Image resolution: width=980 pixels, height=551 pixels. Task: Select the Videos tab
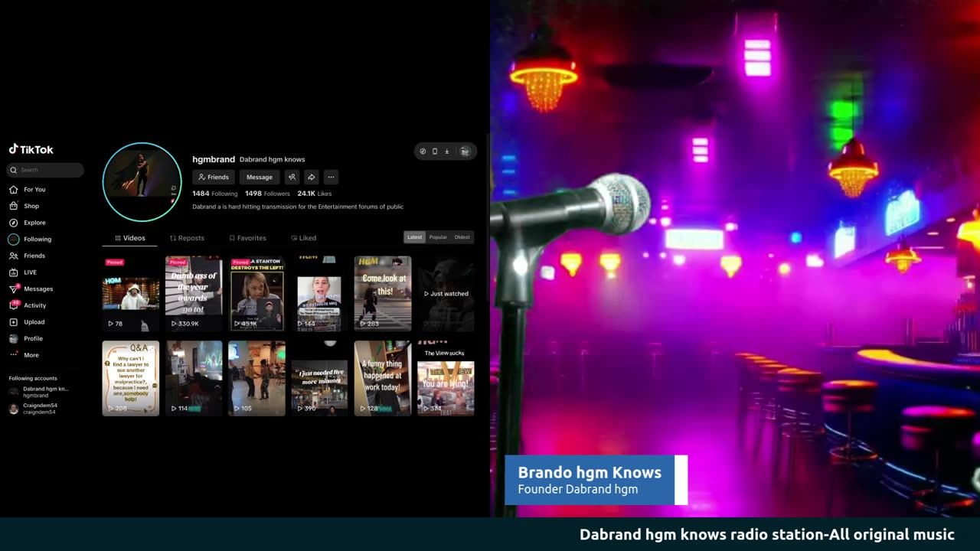(x=130, y=238)
